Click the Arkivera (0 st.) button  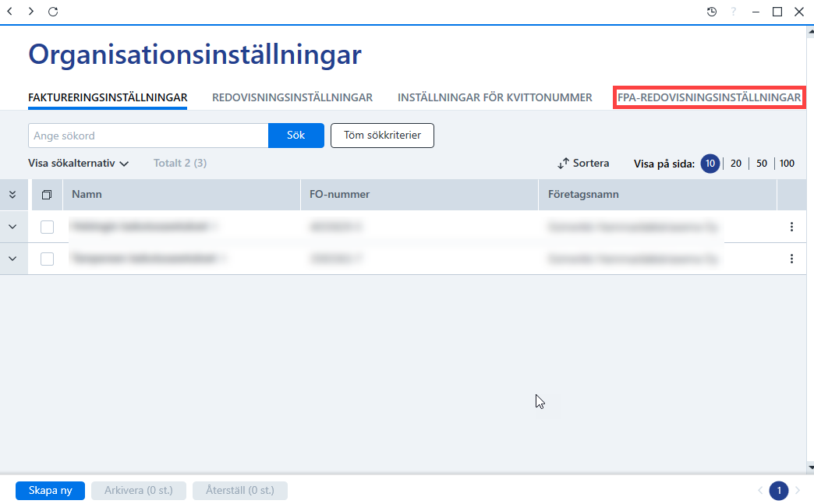139,491
